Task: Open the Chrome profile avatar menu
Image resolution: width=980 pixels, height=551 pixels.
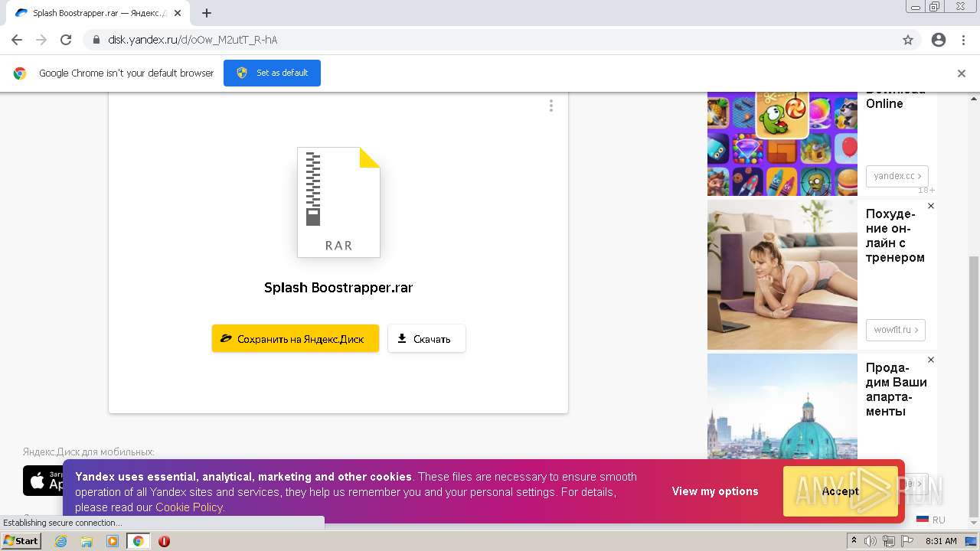Action: (939, 40)
